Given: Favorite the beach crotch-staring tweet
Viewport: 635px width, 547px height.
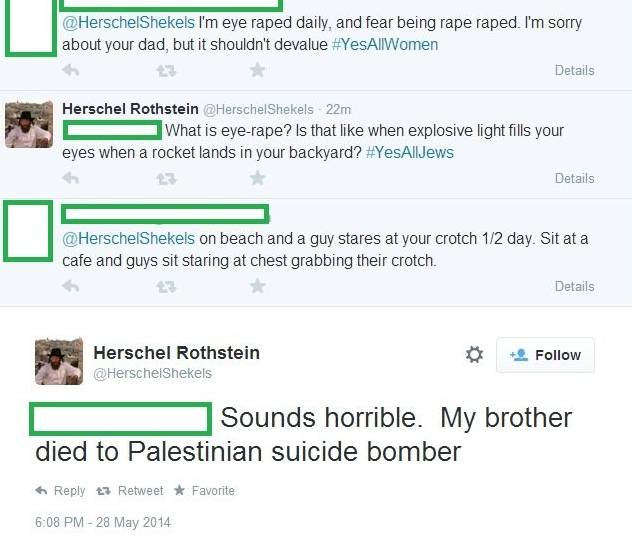Looking at the screenshot, I should tap(257, 286).
